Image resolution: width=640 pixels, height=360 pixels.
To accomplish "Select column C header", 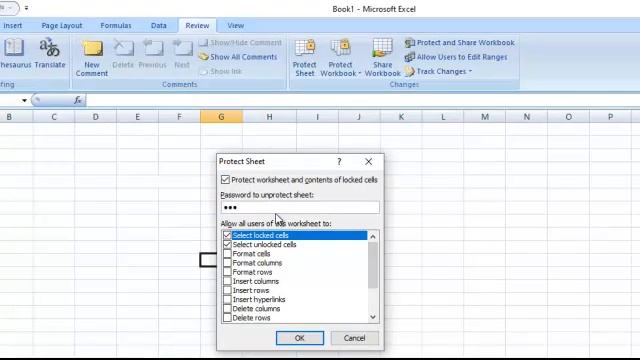I will coord(54,117).
